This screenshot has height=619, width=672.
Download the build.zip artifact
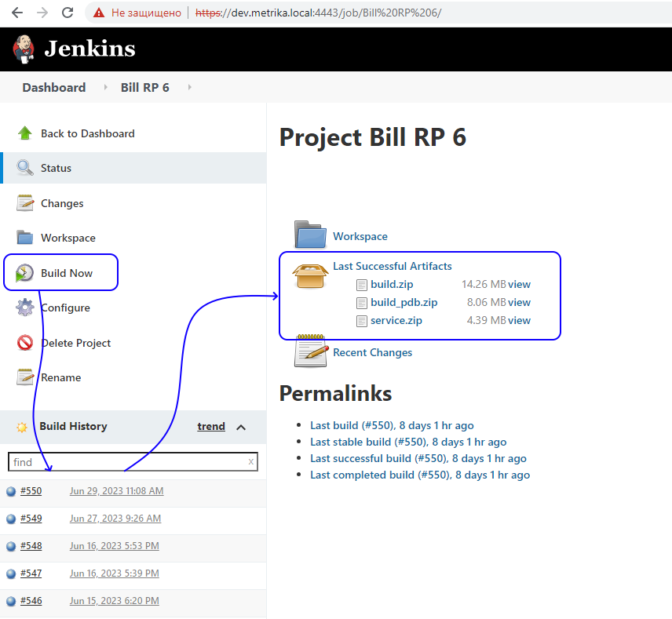pos(392,284)
